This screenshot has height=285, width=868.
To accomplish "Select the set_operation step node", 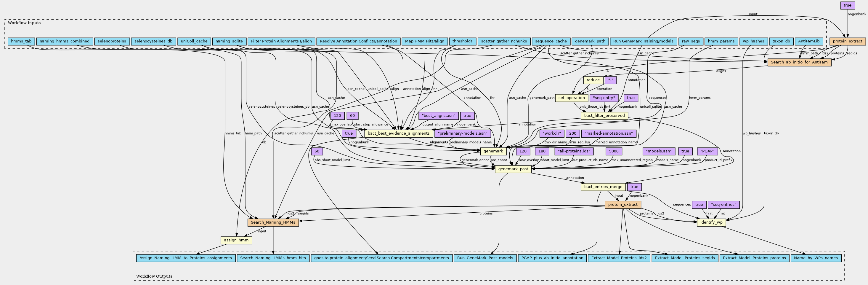I will tap(572, 98).
